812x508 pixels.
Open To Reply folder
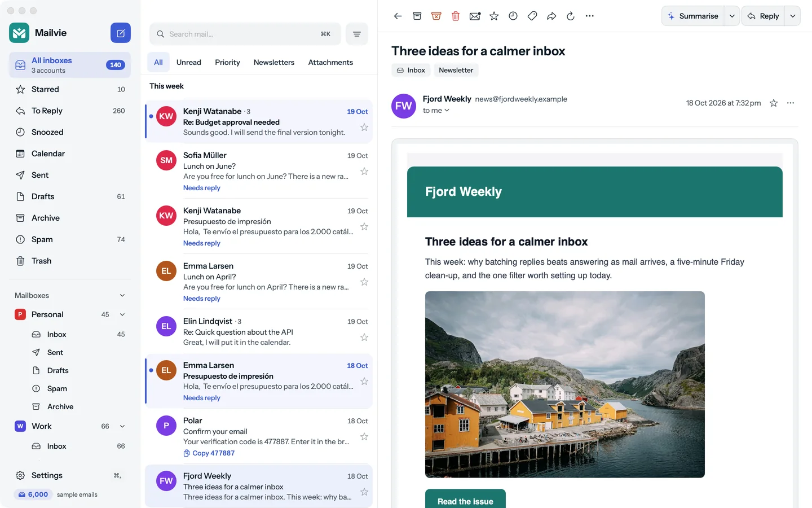70,111
